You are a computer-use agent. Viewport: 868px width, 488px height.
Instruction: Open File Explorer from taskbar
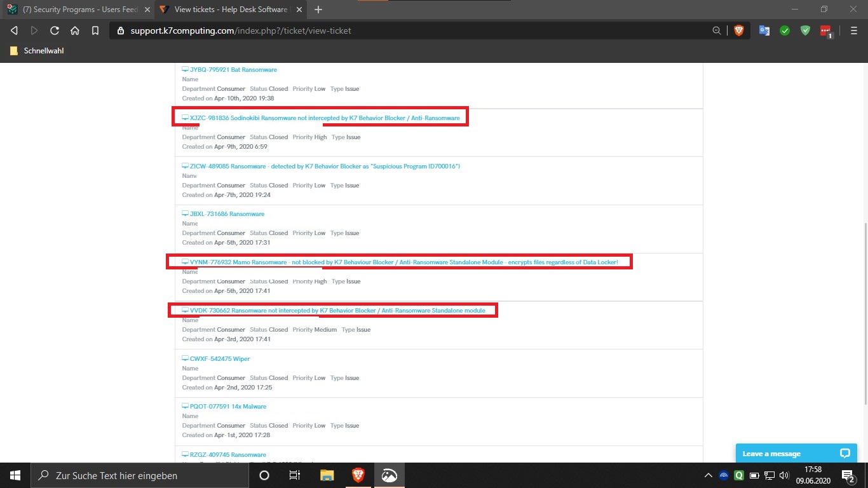tap(327, 475)
